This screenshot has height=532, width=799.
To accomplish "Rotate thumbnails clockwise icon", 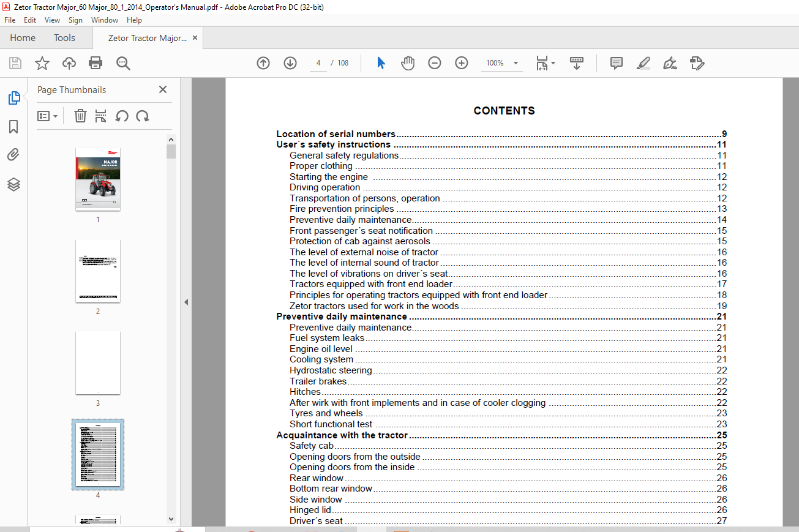I will point(143,116).
